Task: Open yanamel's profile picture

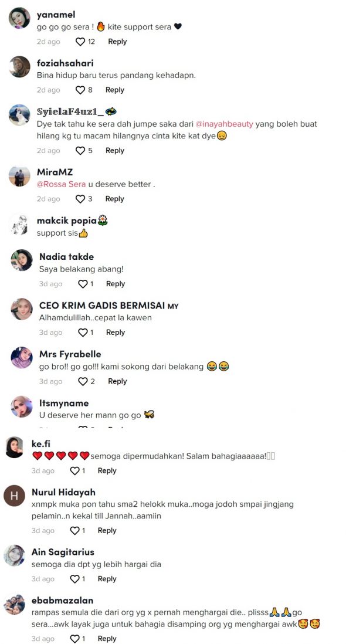Action: 20,18
